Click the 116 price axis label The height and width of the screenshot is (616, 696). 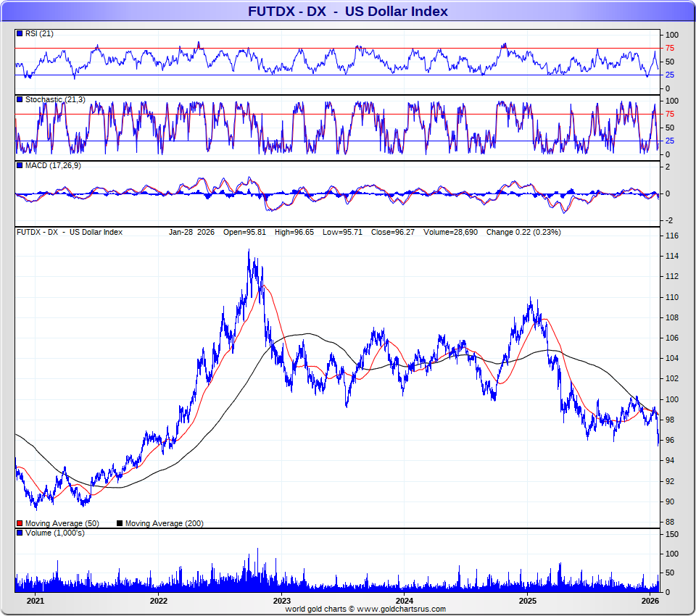coord(672,236)
